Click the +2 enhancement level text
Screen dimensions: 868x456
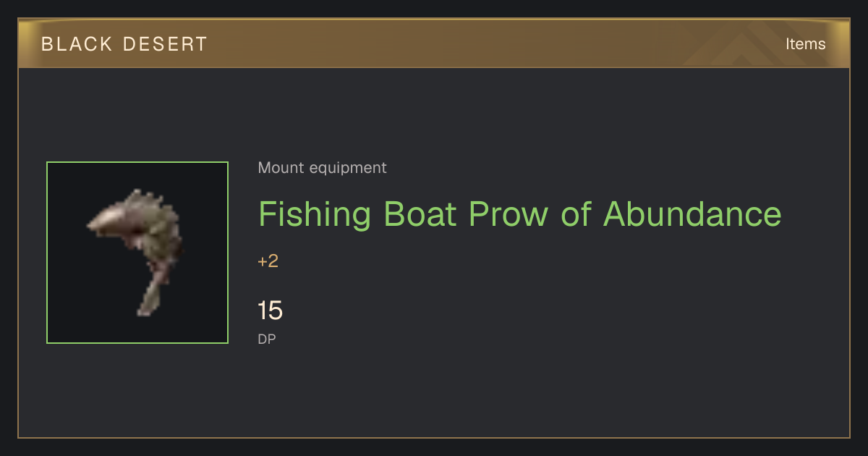pos(268,261)
